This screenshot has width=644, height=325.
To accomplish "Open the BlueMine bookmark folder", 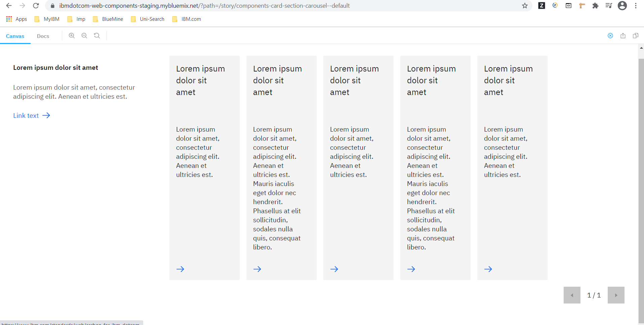I will point(108,19).
